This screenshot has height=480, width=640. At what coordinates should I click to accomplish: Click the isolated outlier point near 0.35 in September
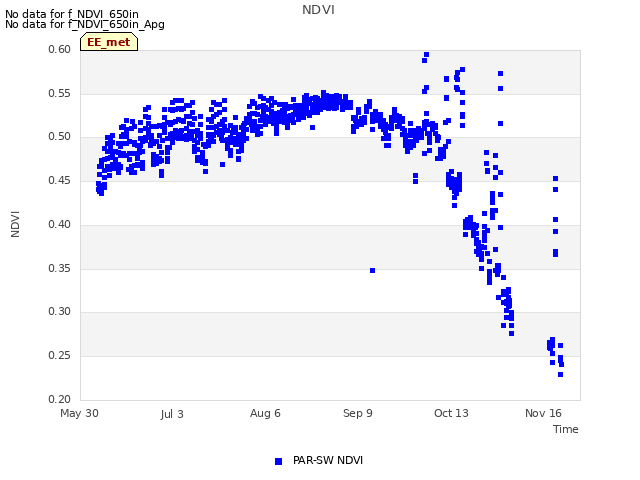click(x=372, y=271)
